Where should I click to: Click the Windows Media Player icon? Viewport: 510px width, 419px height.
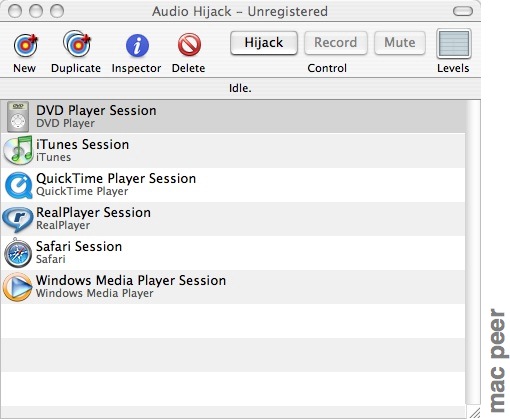click(x=18, y=287)
